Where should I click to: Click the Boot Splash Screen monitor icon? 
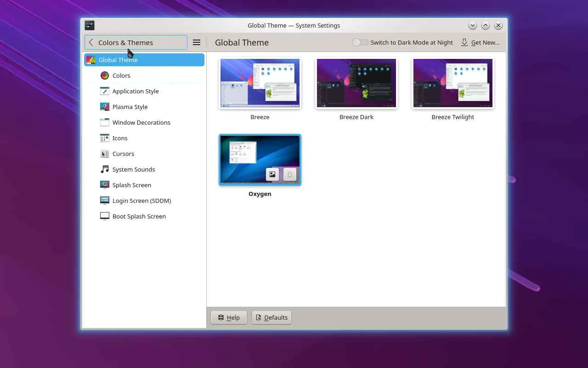click(105, 216)
